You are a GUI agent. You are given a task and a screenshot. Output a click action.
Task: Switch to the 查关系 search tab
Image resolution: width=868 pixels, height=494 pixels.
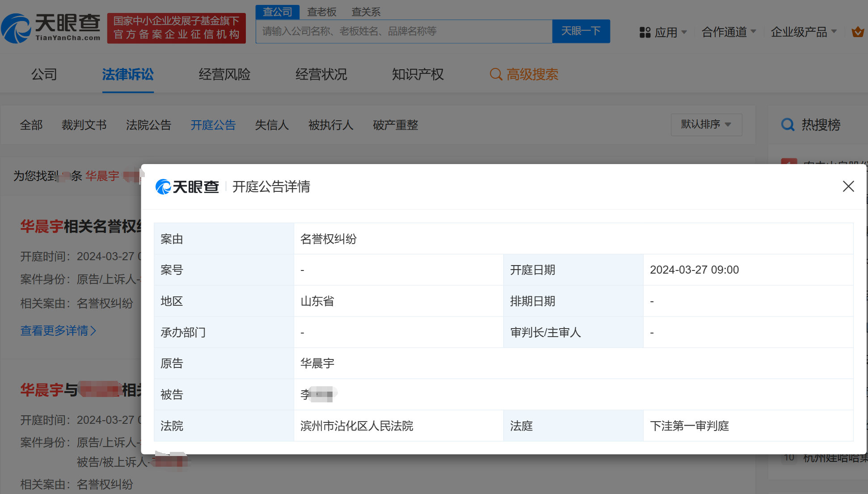point(366,12)
